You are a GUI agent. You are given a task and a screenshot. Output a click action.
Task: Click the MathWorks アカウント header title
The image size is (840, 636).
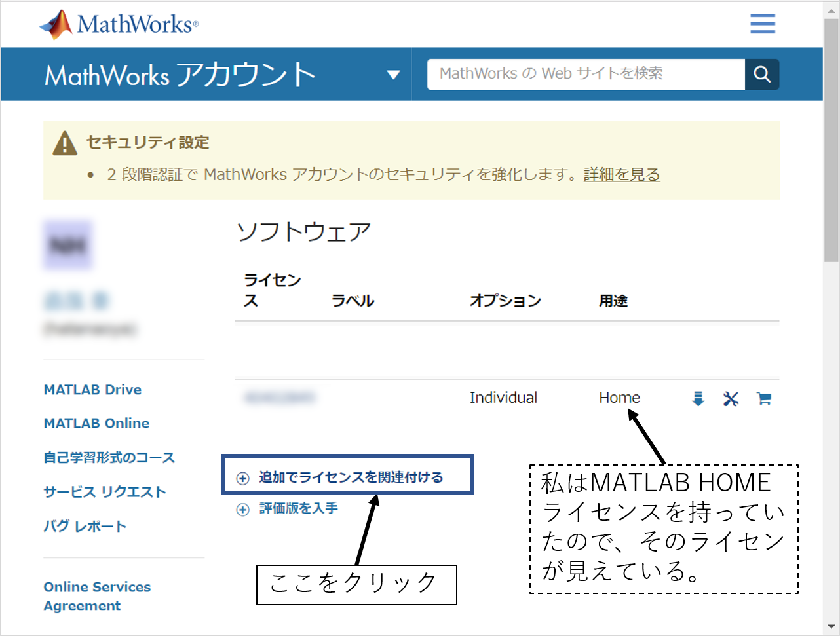pos(180,75)
